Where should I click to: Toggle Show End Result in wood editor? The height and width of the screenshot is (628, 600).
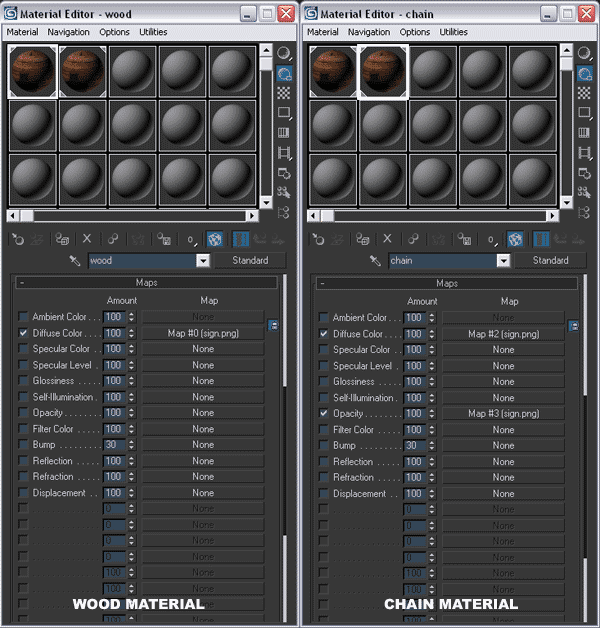(241, 240)
